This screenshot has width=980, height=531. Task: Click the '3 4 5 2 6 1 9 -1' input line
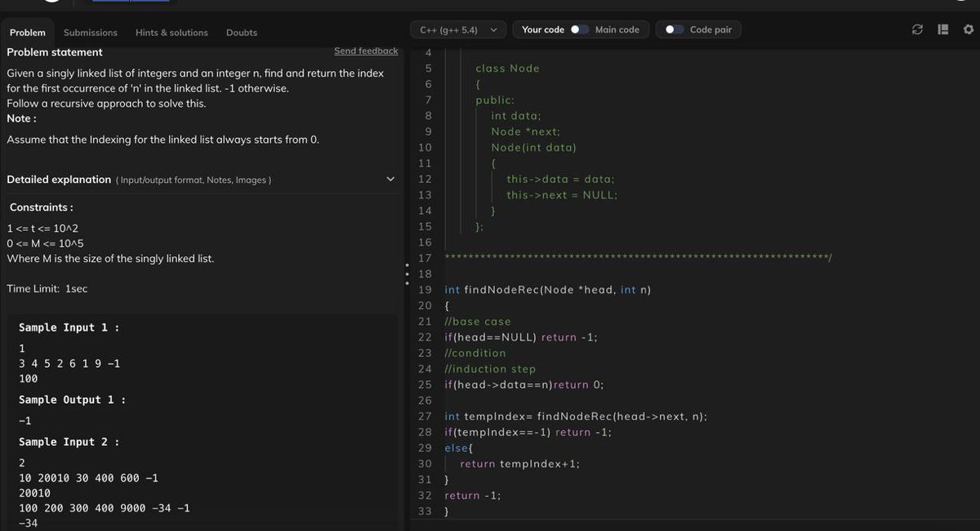click(x=69, y=364)
